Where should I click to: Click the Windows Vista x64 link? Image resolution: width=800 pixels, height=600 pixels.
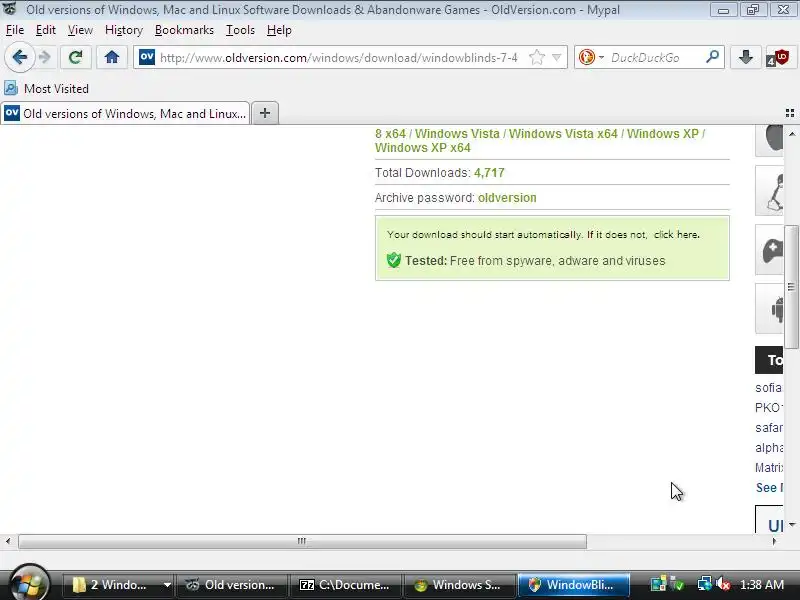pyautogui.click(x=563, y=134)
